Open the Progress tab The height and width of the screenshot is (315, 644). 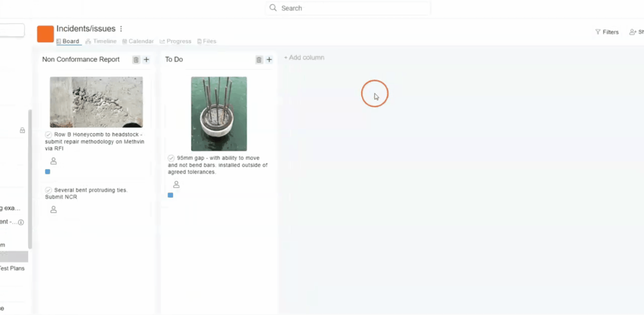click(x=176, y=41)
